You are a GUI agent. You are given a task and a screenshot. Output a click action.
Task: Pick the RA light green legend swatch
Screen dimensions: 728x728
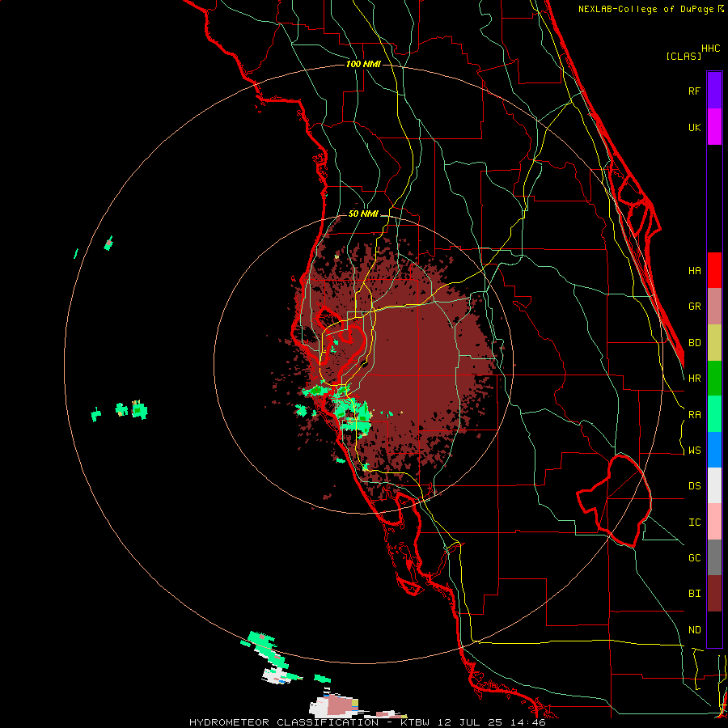[x=714, y=414]
